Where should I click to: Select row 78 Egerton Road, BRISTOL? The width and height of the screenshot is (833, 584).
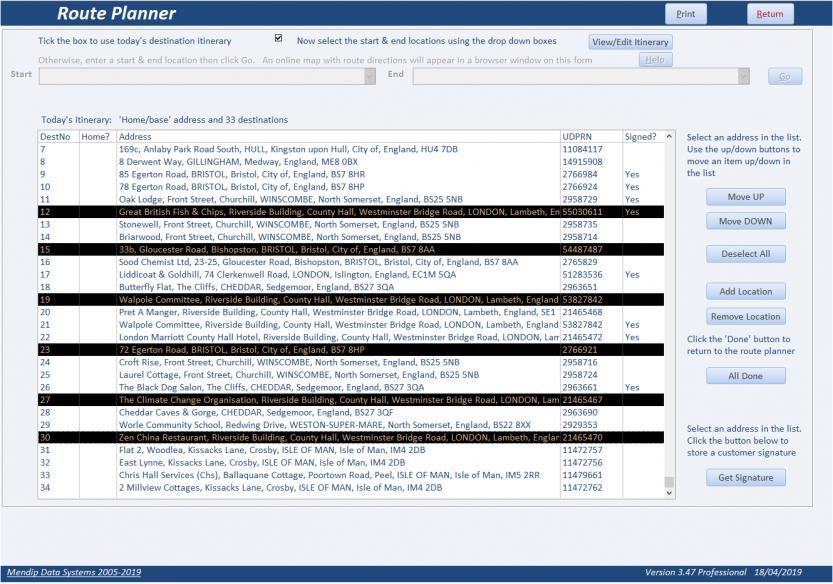pos(351,187)
